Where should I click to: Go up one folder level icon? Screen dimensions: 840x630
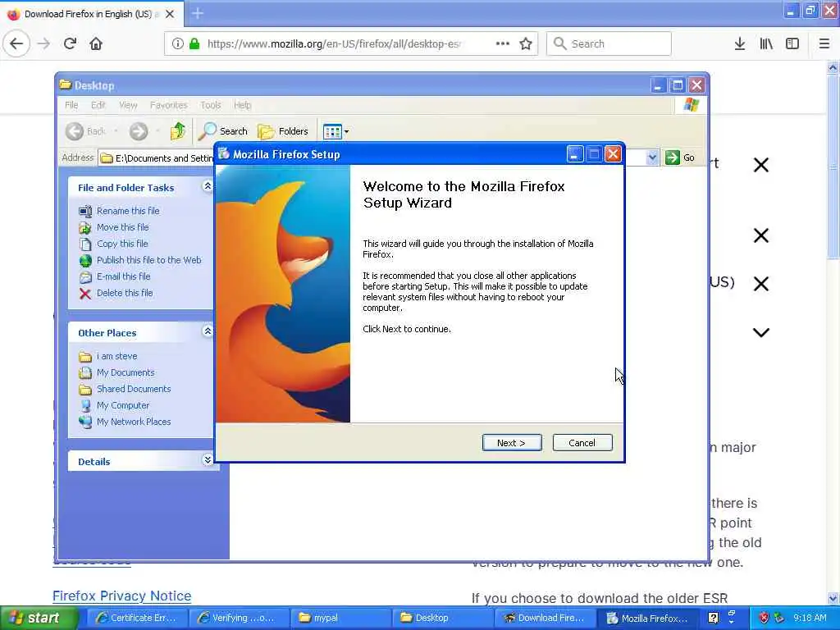point(177,131)
